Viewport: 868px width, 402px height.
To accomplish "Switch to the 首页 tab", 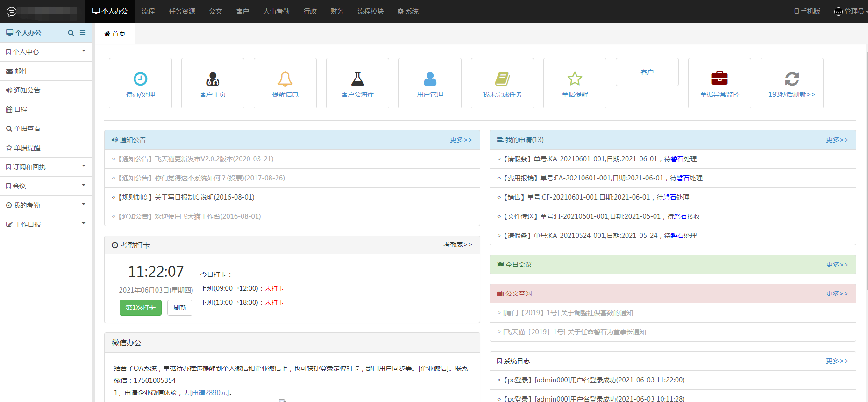I will pyautogui.click(x=115, y=34).
